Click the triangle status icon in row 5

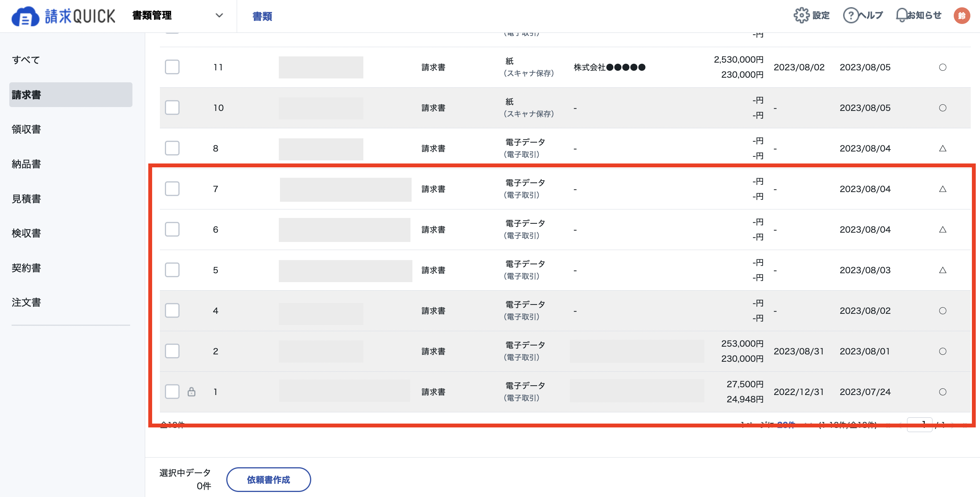pyautogui.click(x=943, y=270)
